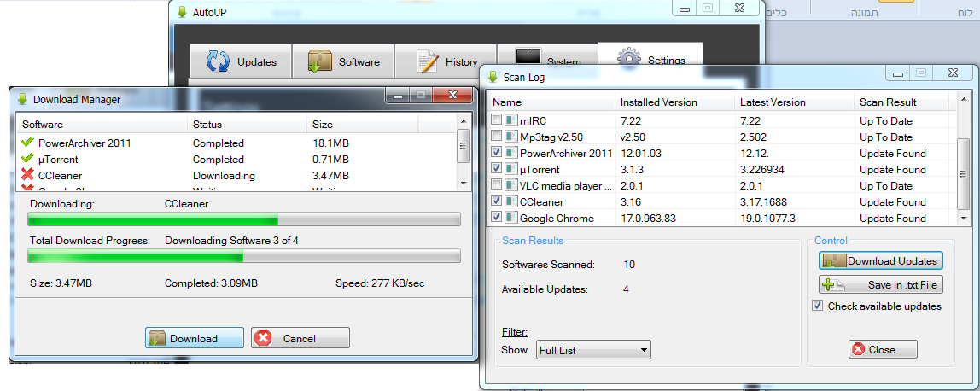Select 'Downloading' status cell for CCleaner
Viewport: 980px width, 391px height.
224,176
